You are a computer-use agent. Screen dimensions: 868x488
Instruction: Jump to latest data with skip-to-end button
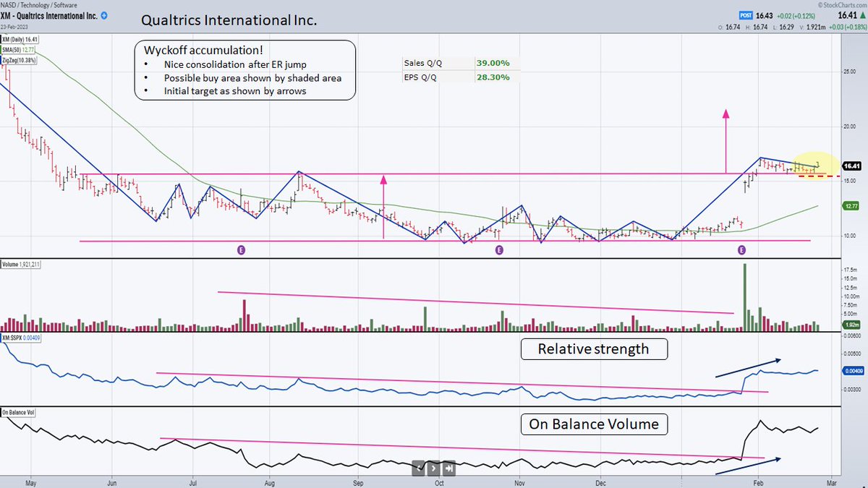click(449, 468)
